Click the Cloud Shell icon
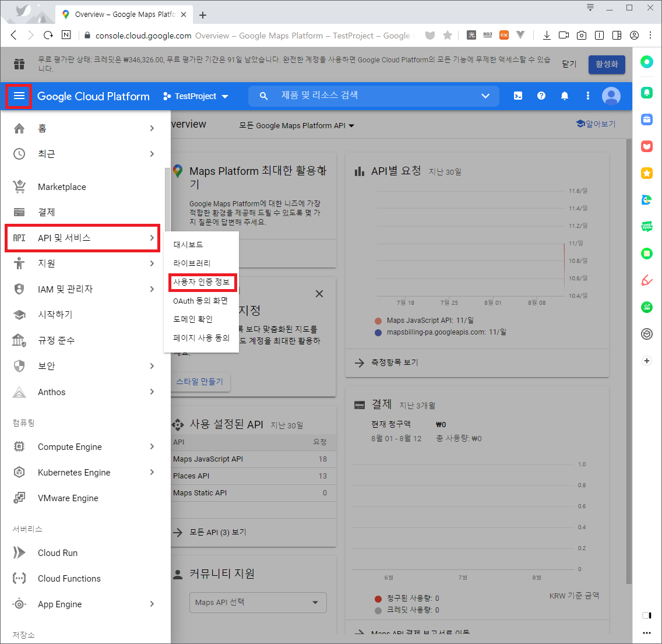Screen dimensions: 662x644 point(517,96)
